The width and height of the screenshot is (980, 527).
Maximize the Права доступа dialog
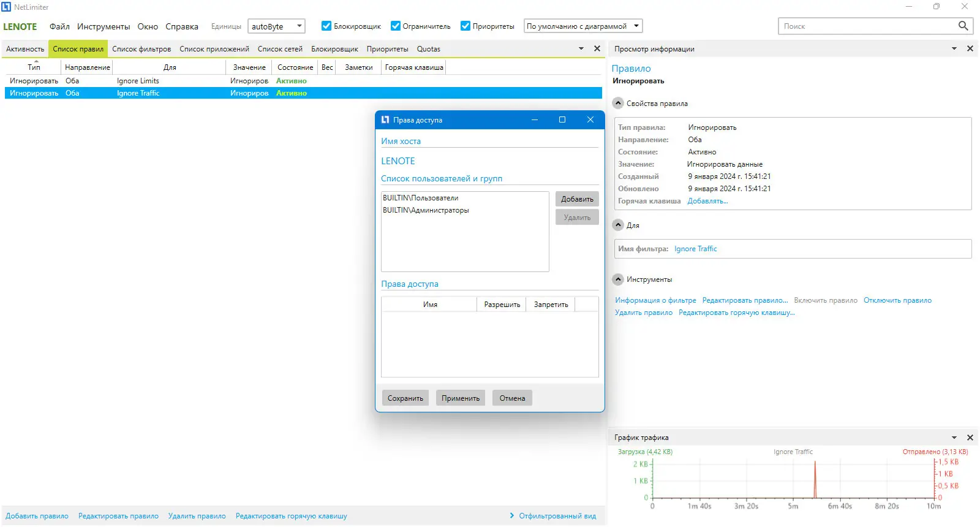click(562, 119)
